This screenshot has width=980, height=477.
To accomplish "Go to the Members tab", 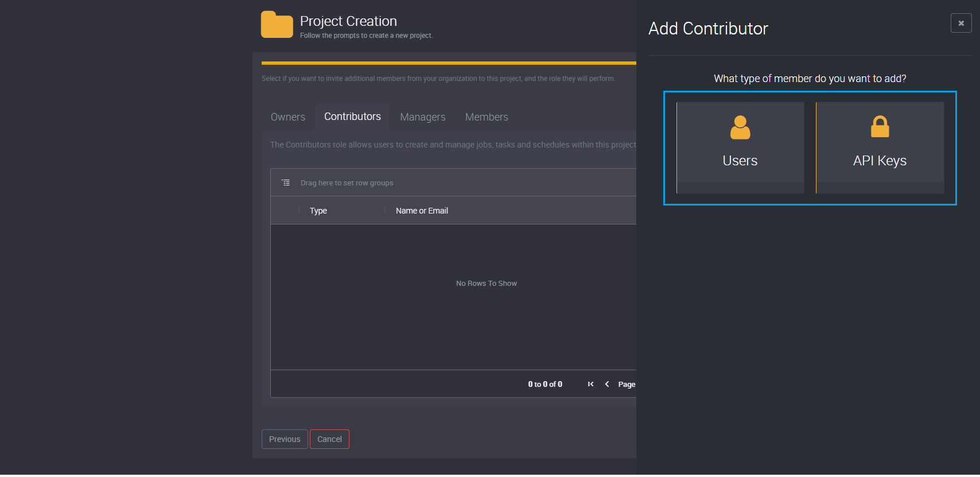I will tap(487, 117).
